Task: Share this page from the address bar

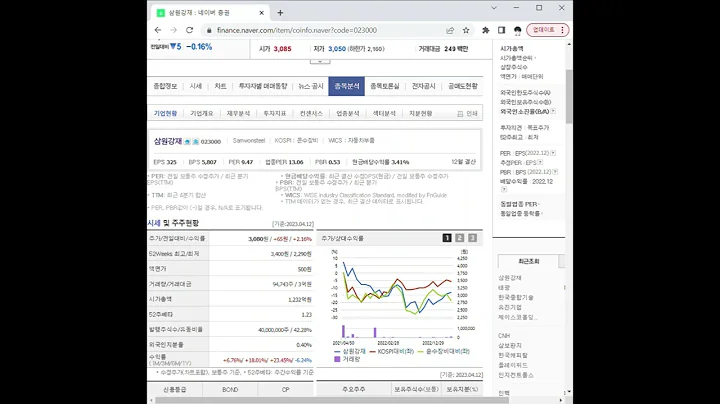Action: click(x=450, y=30)
